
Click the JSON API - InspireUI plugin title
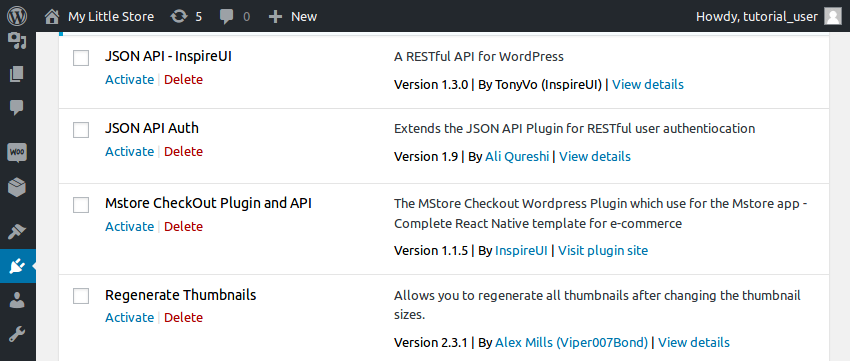[168, 56]
